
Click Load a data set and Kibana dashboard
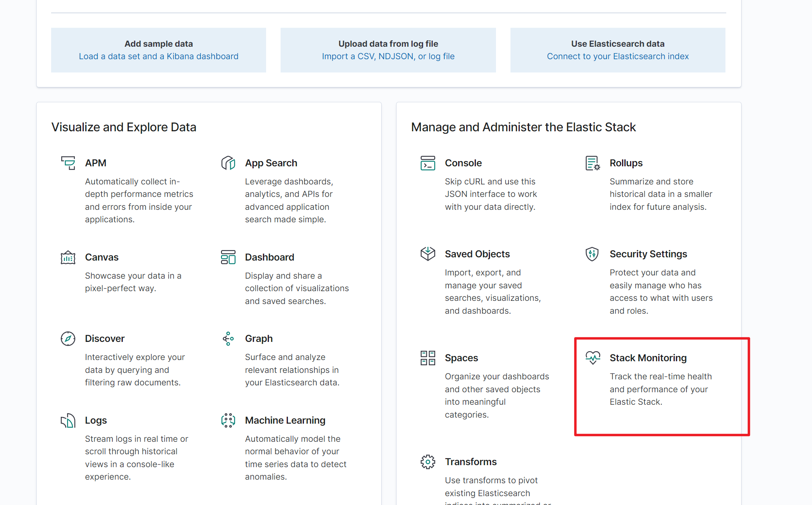[x=159, y=56]
